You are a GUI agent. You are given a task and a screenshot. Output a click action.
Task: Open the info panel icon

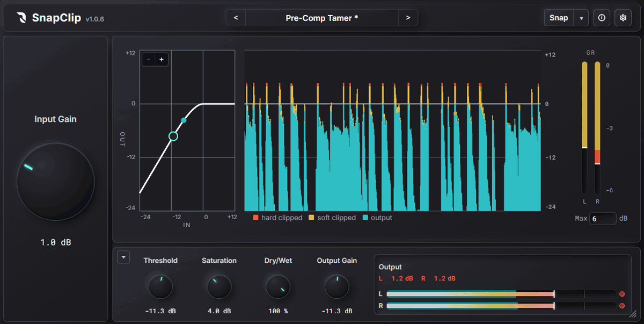(x=602, y=18)
